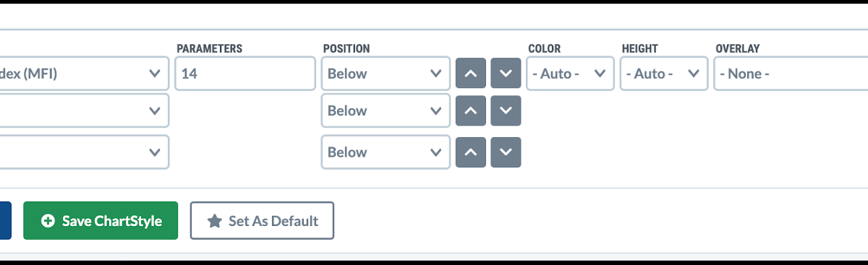Click the plus icon on Save ChartStyle
868x265 pixels.
(48, 221)
